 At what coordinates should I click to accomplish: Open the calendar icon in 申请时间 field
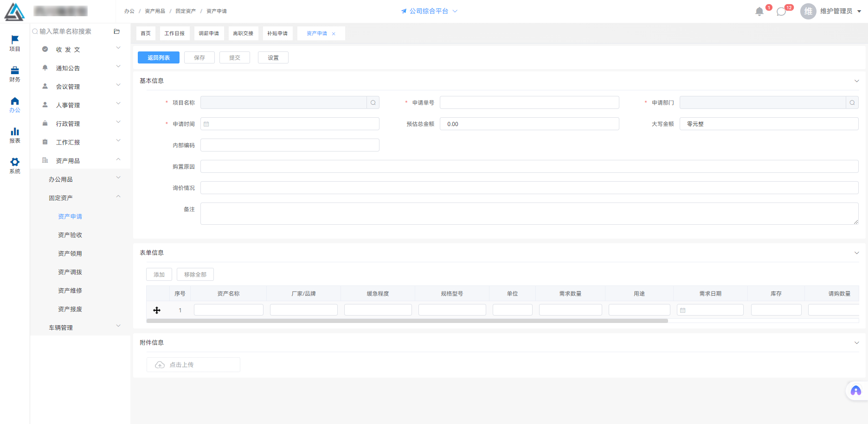206,124
